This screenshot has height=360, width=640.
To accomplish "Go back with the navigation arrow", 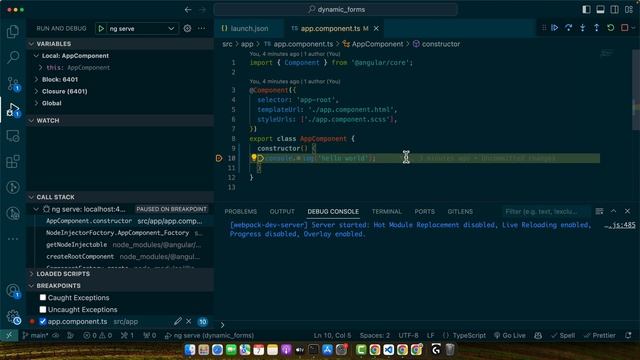I will pyautogui.click(x=188, y=9).
